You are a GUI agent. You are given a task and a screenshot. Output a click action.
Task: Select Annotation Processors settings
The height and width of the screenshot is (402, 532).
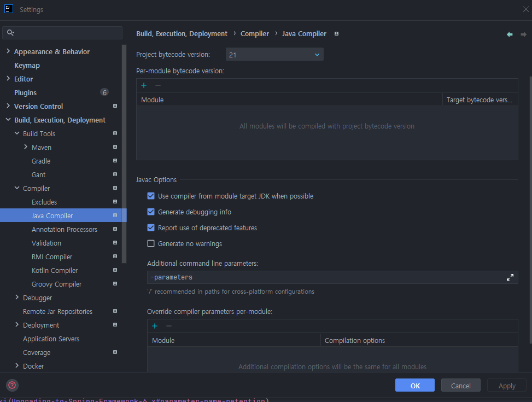click(65, 230)
